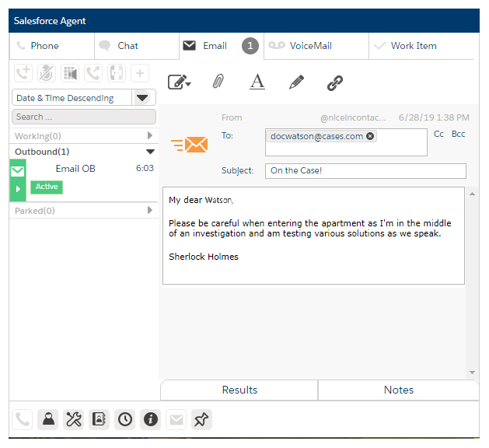Click the 6:03 timer on Email OB
This screenshot has width=489, height=448.
[145, 168]
